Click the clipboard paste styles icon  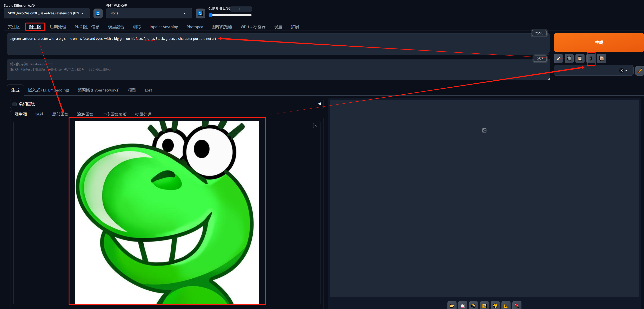coord(580,59)
